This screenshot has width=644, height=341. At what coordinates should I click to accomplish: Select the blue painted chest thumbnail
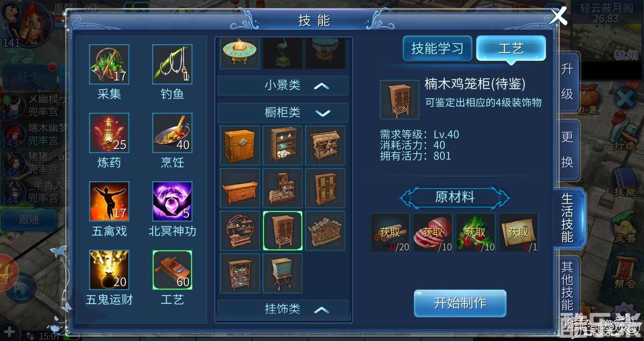point(283,273)
